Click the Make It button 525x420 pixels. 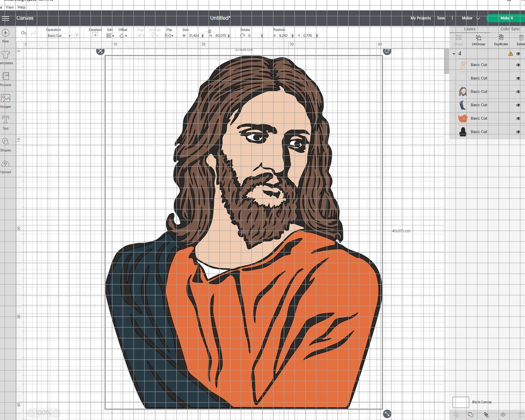[x=506, y=18]
